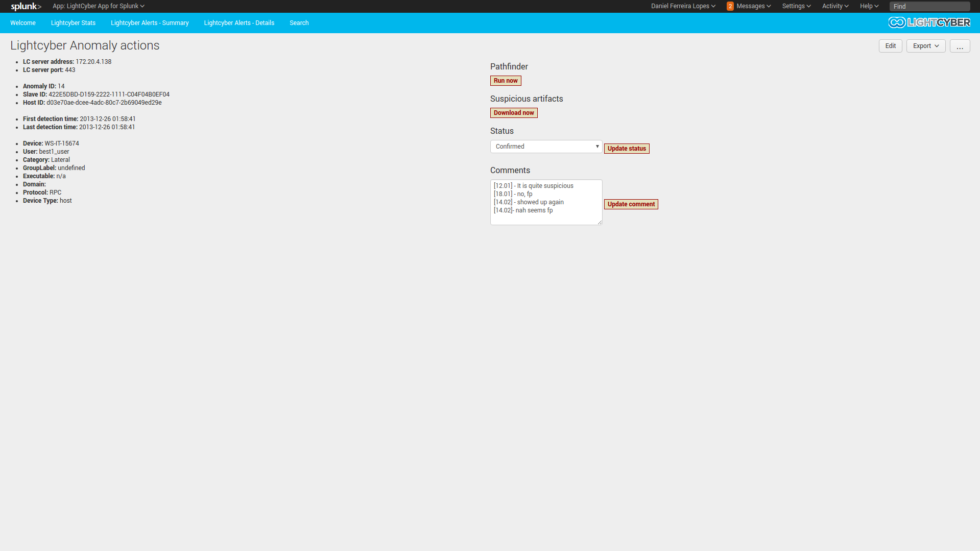This screenshot has height=551, width=980.
Task: Click the Splunk logo
Action: click(26, 6)
